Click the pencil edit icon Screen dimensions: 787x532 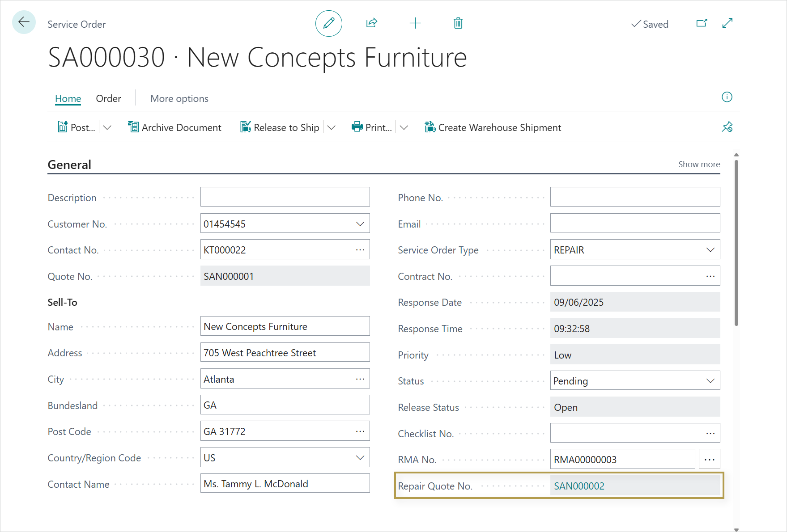click(328, 23)
